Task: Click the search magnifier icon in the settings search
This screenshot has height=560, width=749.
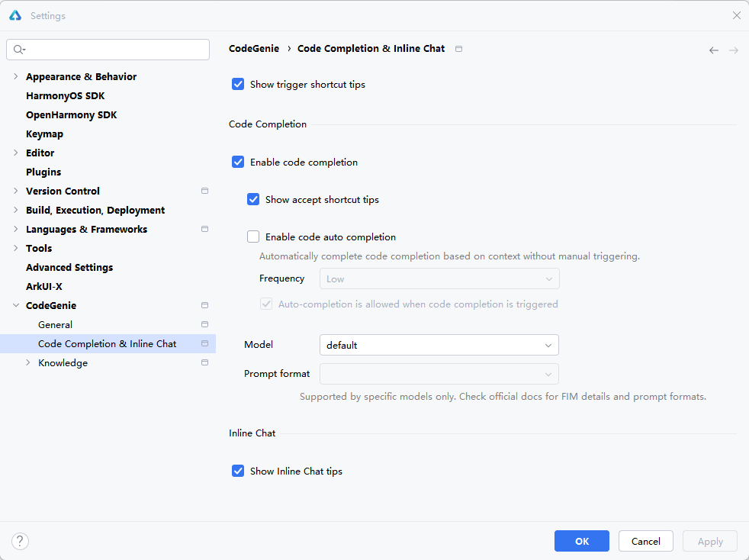Action: [19, 50]
